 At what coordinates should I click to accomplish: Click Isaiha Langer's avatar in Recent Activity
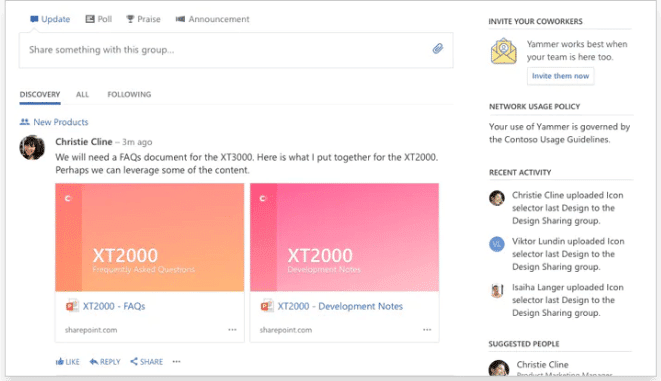tap(497, 290)
